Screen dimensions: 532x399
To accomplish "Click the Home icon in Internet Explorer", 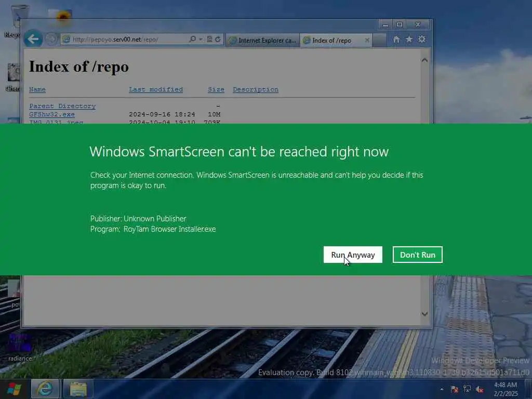I will pos(396,39).
